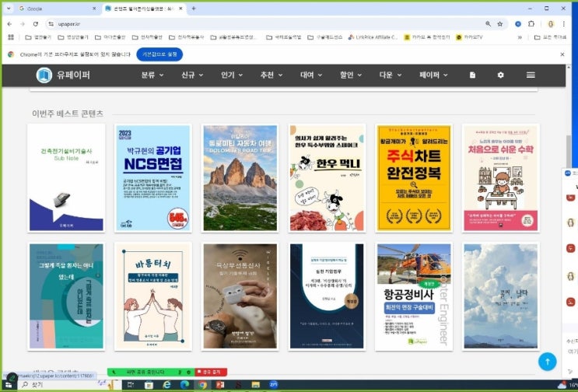578x392 pixels.
Task: Open Windows Start menu
Action: (9, 385)
